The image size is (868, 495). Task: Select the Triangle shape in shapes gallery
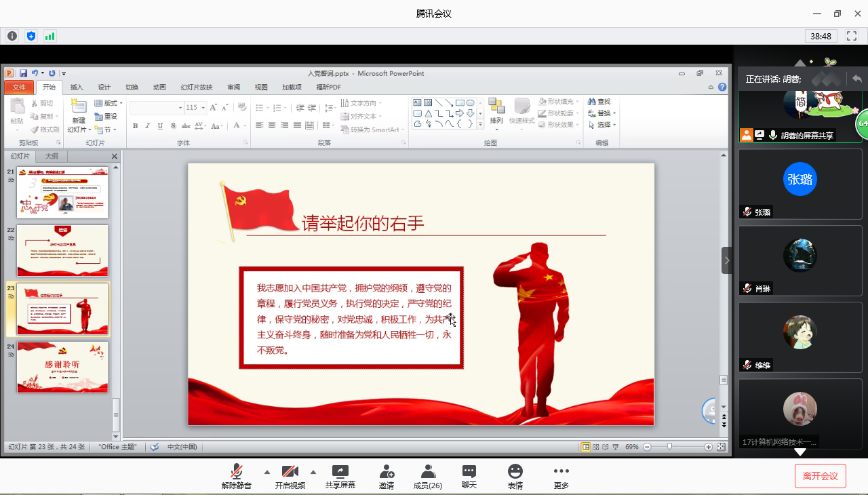(x=428, y=114)
